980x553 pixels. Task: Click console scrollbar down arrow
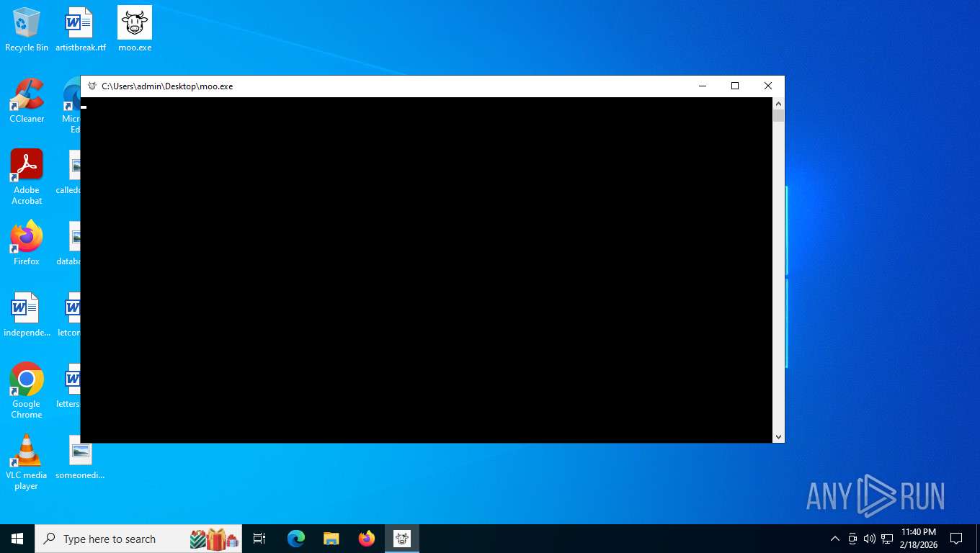(x=778, y=437)
